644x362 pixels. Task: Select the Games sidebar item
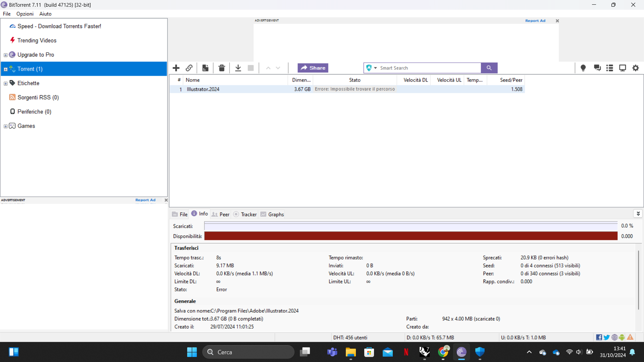[x=26, y=126]
